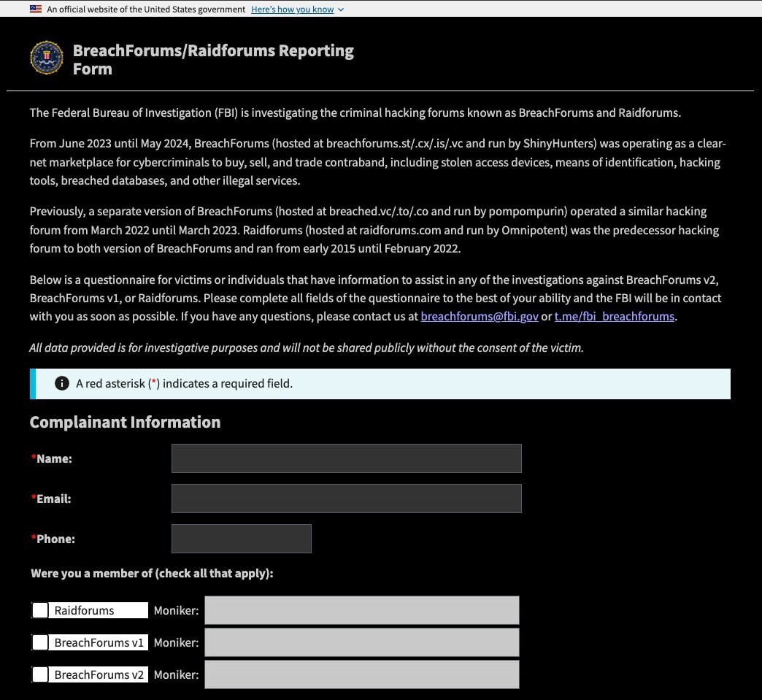Expand the 'Here's how you know' chevron
Screen dimensions: 762x700
point(341,9)
